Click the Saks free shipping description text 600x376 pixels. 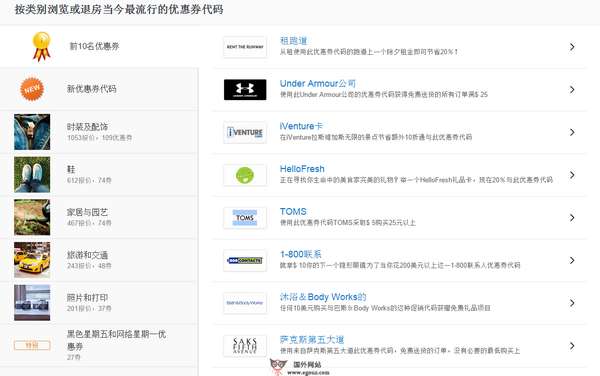click(399, 351)
